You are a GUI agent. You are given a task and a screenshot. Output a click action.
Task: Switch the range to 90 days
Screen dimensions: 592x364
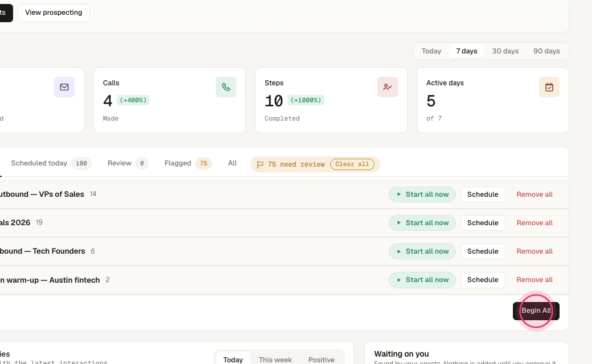coord(546,51)
